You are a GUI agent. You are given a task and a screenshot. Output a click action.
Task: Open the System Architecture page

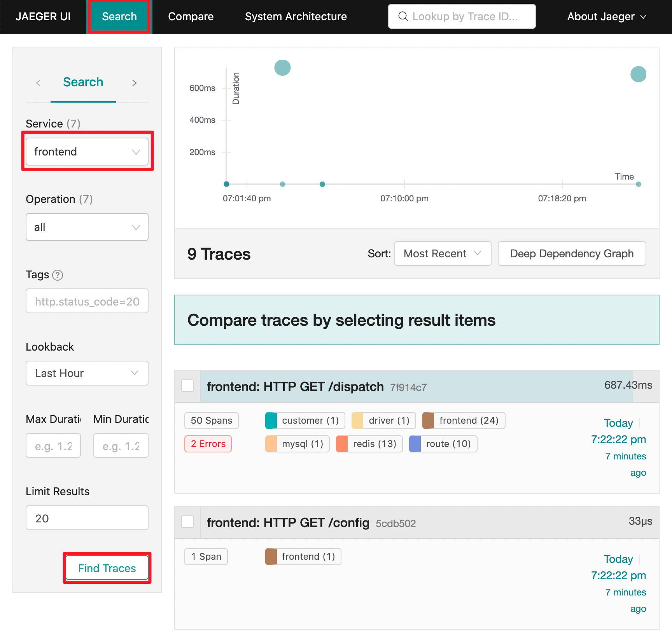tap(296, 17)
